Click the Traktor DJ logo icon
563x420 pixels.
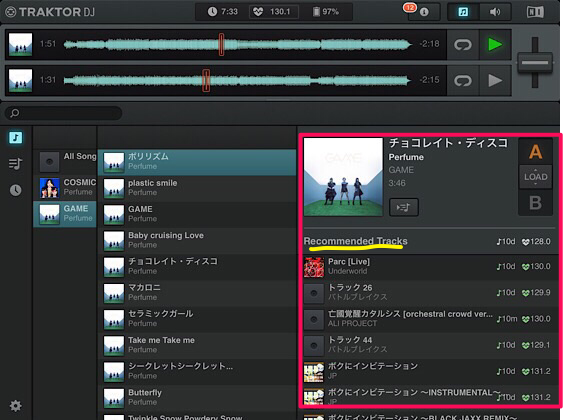pos(11,12)
